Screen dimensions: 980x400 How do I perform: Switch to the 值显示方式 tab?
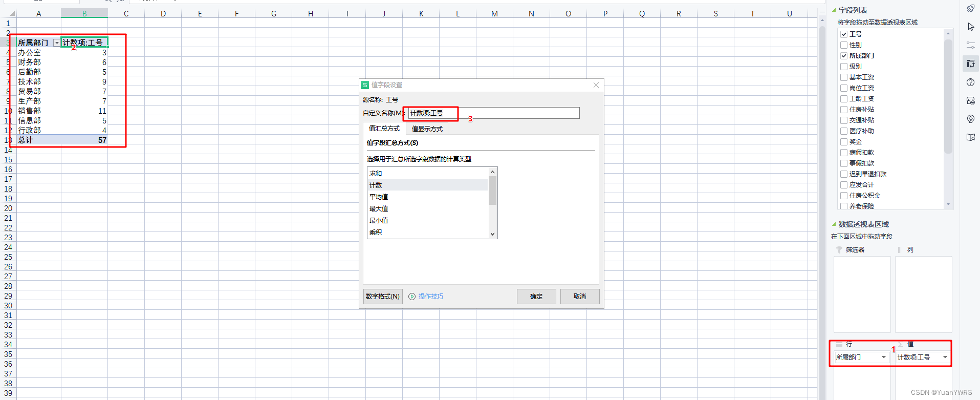[427, 129]
